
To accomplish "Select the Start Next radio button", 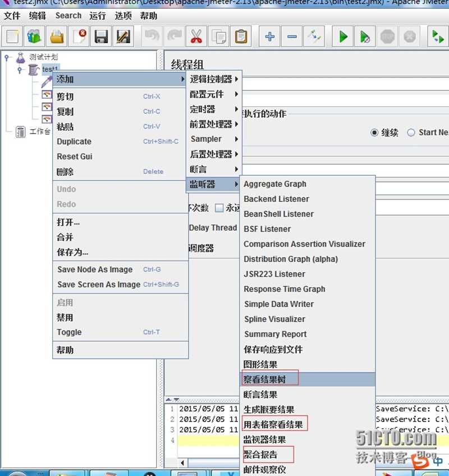I will pos(411,132).
